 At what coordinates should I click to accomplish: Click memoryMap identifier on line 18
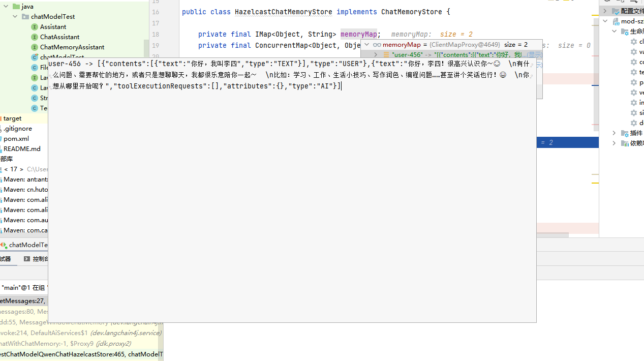pyautogui.click(x=359, y=34)
